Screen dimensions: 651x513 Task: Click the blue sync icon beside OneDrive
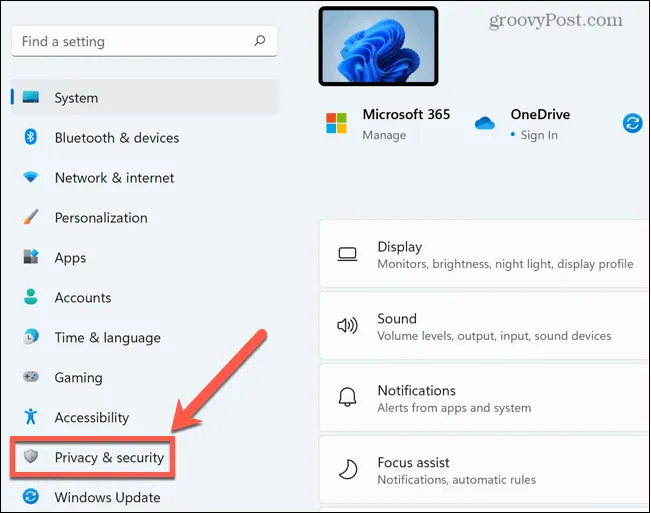pyautogui.click(x=632, y=123)
